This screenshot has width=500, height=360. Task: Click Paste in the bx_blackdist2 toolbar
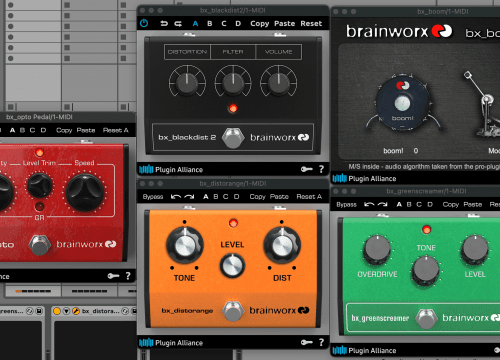coord(284,24)
